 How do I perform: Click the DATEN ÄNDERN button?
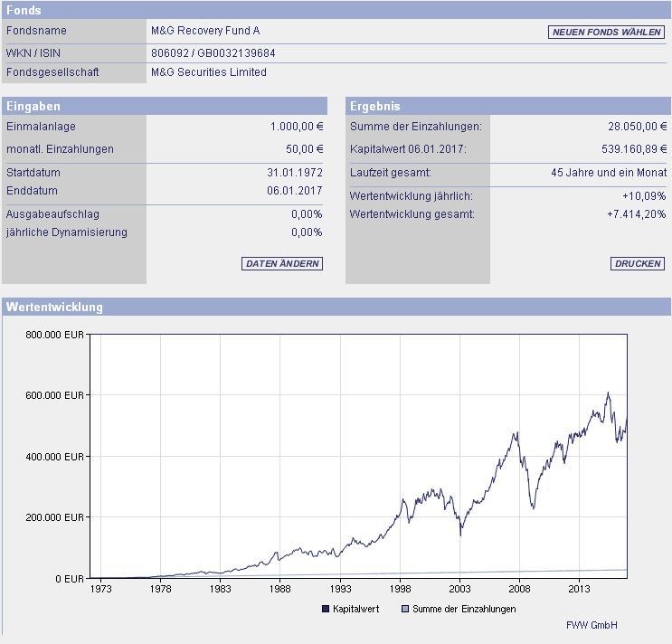[x=282, y=263]
